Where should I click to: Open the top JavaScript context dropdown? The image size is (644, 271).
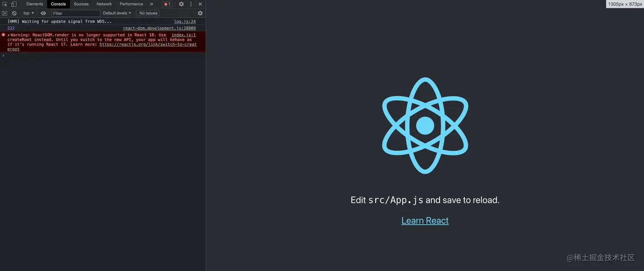pos(29,13)
